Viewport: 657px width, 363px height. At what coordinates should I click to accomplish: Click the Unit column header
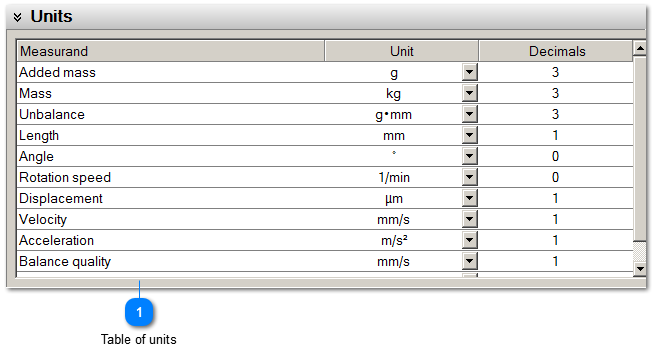pos(401,51)
